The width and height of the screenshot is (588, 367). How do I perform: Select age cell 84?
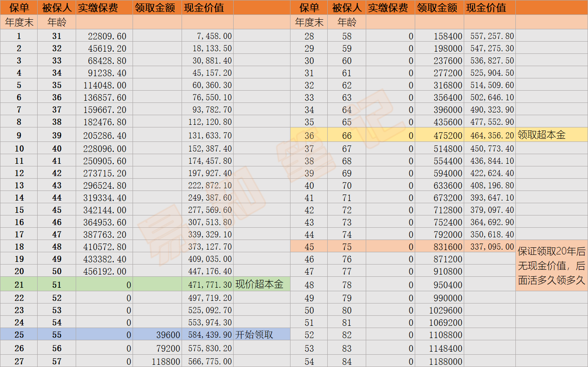pos(347,361)
